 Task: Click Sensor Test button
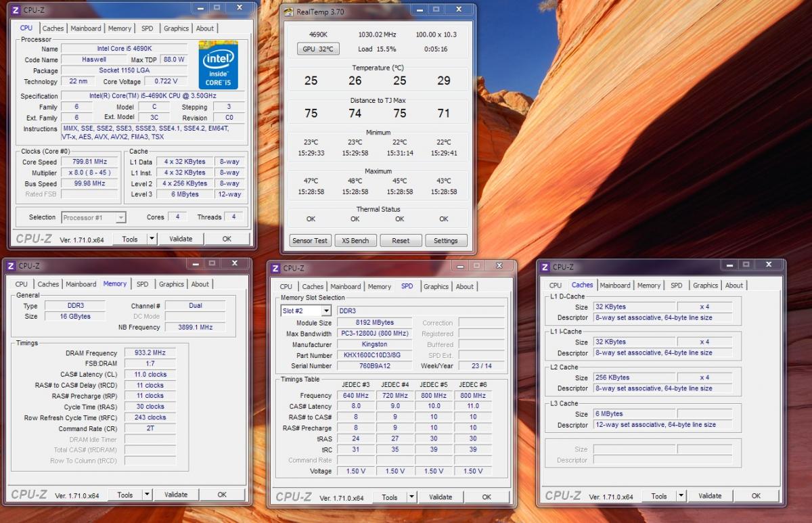click(311, 240)
